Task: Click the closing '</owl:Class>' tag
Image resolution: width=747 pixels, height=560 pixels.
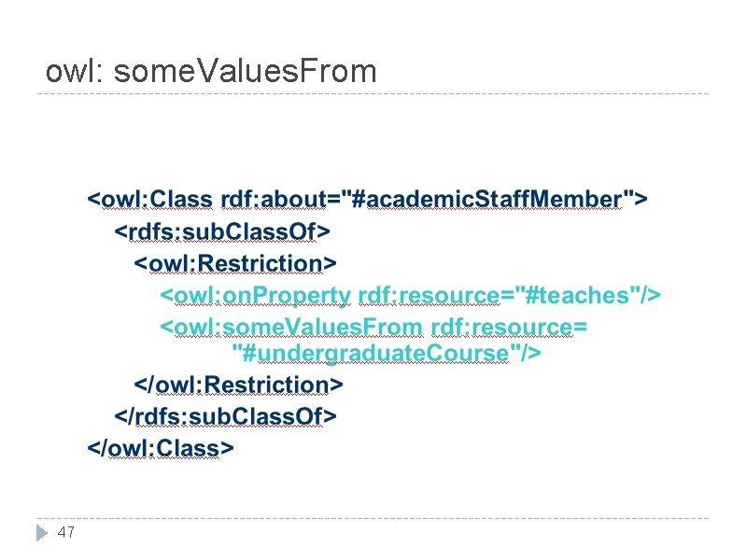Action: coord(160,448)
